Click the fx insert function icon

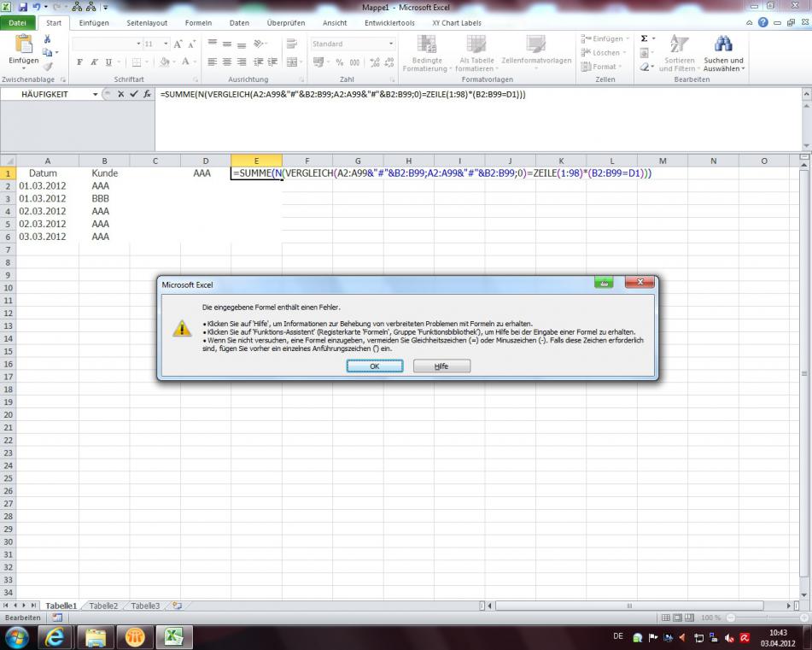coord(148,94)
